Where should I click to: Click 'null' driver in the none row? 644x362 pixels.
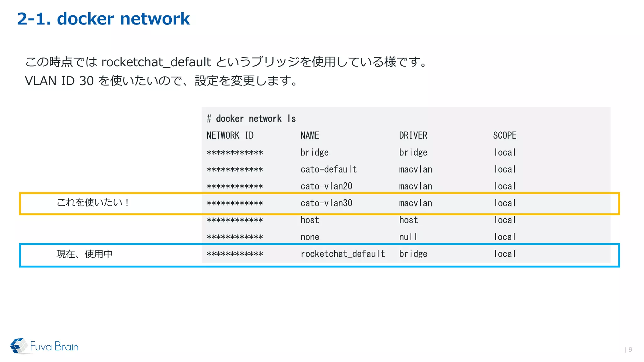pos(408,237)
